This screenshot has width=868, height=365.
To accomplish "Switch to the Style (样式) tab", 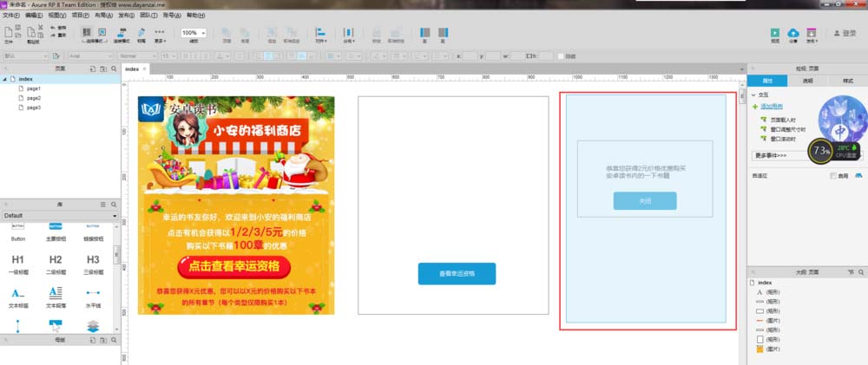I will tap(847, 81).
